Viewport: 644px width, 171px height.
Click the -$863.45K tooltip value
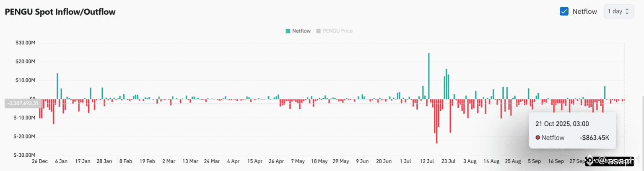[x=594, y=138]
